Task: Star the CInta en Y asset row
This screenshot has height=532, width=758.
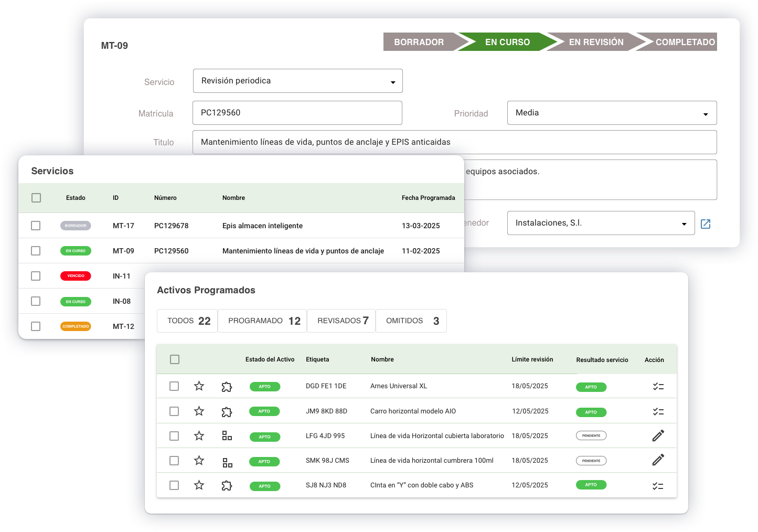Action: (x=199, y=485)
